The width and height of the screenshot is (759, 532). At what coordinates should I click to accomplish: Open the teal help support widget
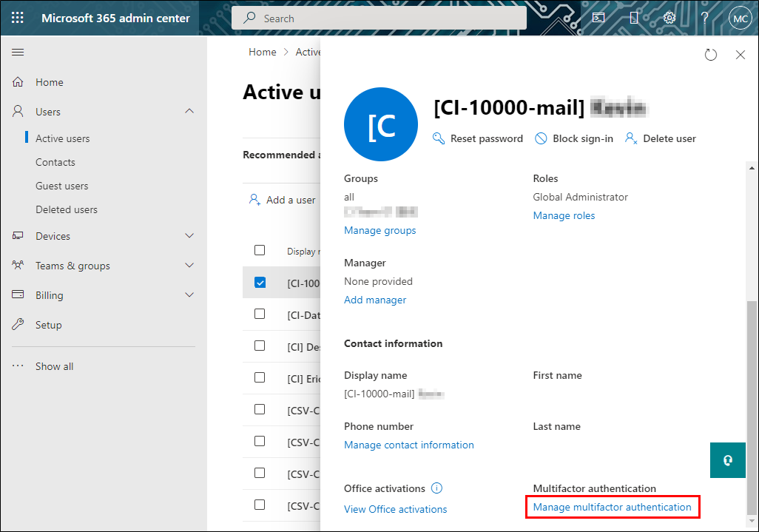[727, 460]
